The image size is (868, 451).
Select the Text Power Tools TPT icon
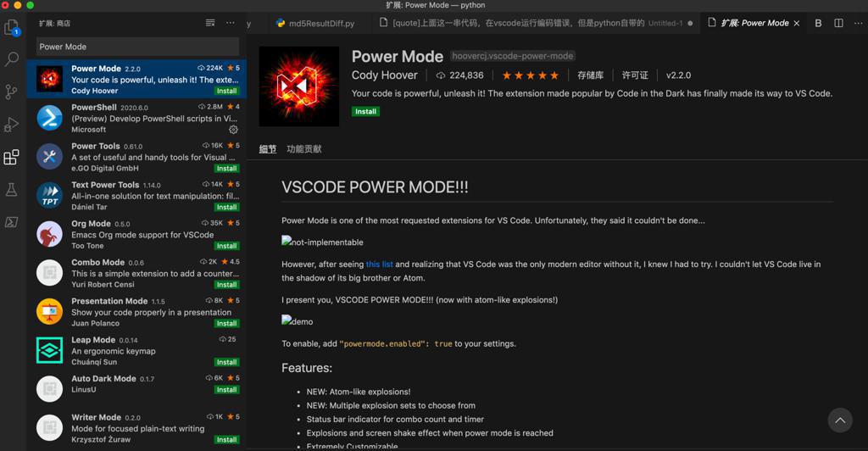49,195
